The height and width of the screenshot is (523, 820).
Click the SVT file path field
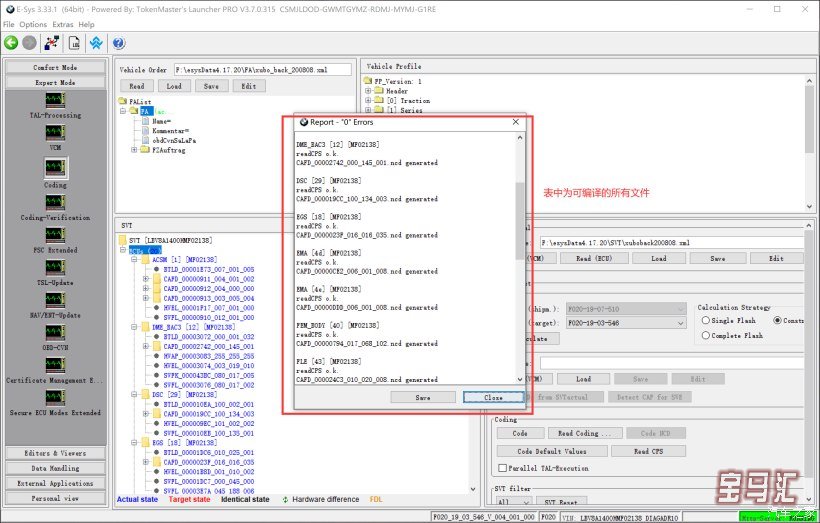coord(671,243)
